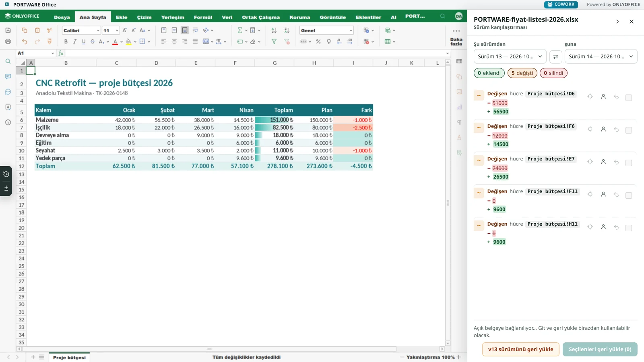Click the v13 sürümünü geri yükle button
This screenshot has height=362, width=644.
pyautogui.click(x=521, y=349)
